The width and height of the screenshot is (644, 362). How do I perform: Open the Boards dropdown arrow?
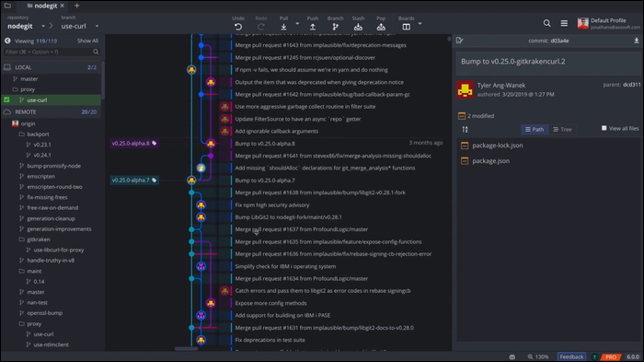(x=420, y=24)
